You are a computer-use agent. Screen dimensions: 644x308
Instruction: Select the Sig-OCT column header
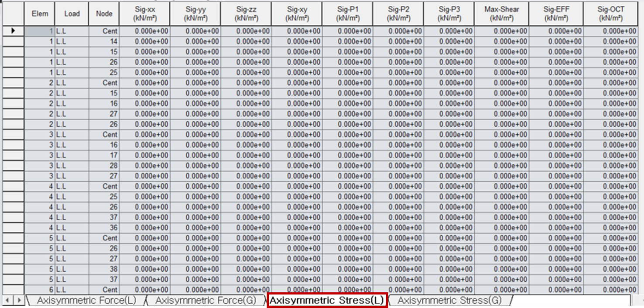(613, 14)
